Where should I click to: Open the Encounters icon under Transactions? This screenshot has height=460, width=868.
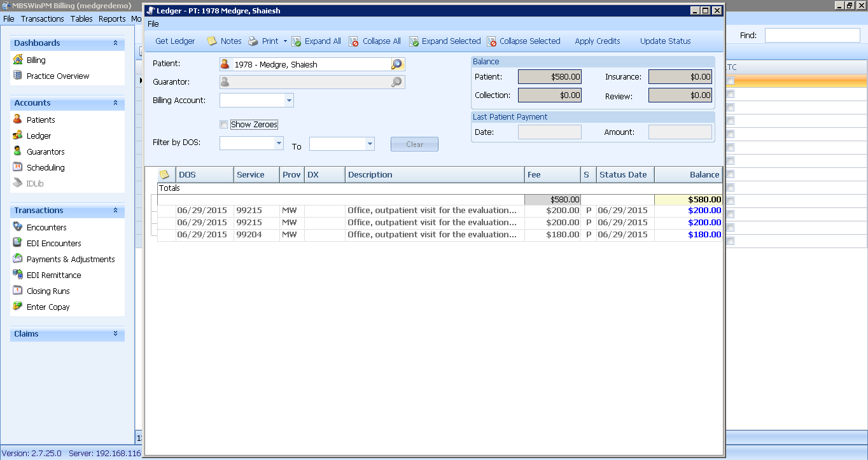[x=18, y=227]
